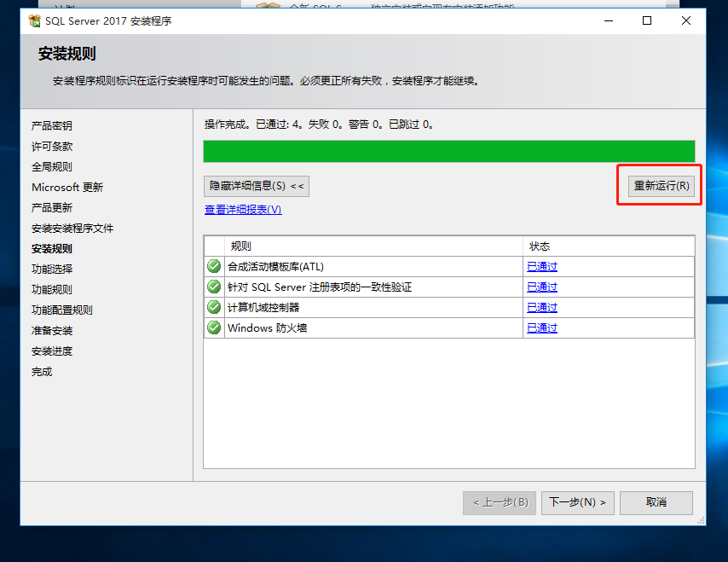Go to next step with 下一步(N)
Image resolution: width=728 pixels, height=562 pixels.
coord(578,502)
